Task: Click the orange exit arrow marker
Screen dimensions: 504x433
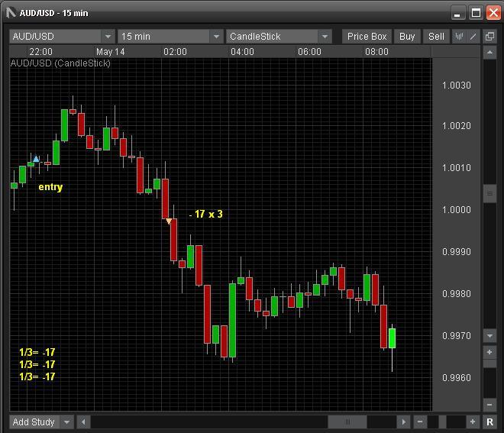Action: 169,221
